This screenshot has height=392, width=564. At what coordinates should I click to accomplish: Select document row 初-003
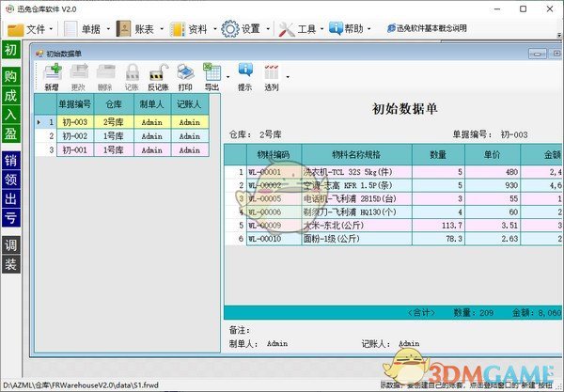click(x=122, y=122)
